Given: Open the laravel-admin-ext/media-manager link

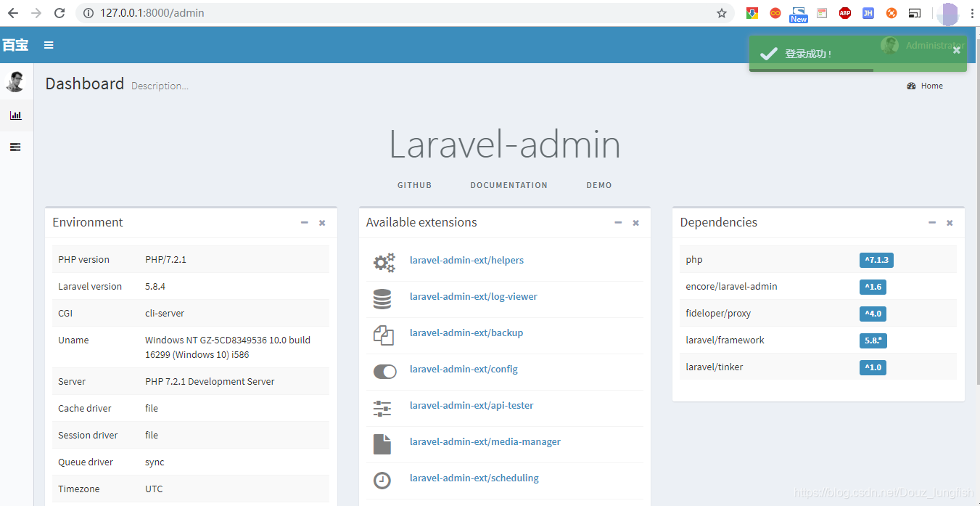Looking at the screenshot, I should tap(485, 441).
